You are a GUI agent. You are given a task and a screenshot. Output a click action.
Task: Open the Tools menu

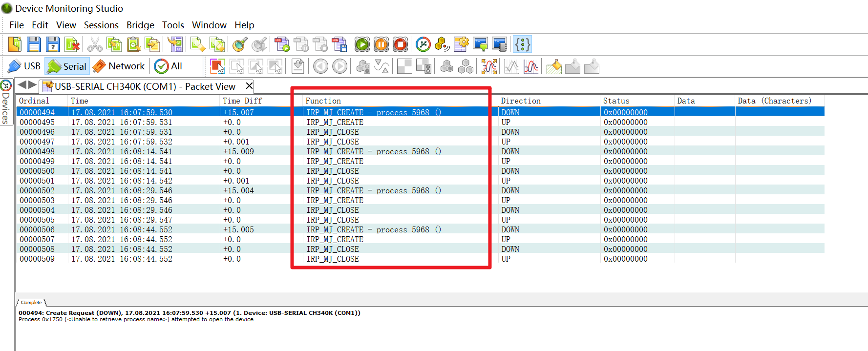point(173,25)
